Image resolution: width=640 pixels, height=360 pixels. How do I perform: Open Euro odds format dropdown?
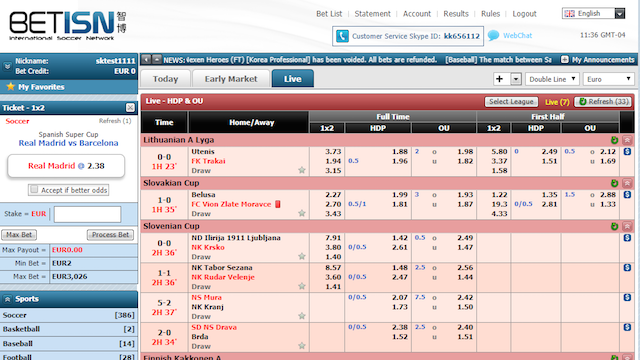click(x=608, y=79)
